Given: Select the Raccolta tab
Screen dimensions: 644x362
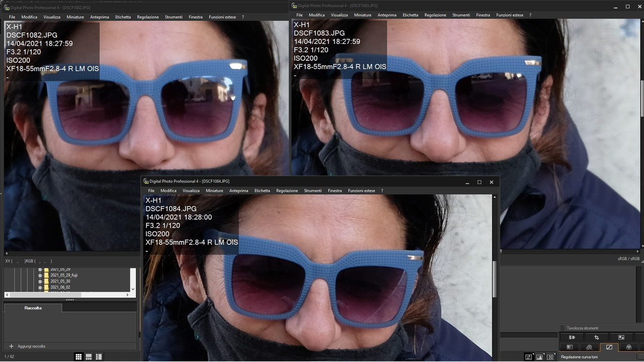Looking at the screenshot, I should pos(33,308).
